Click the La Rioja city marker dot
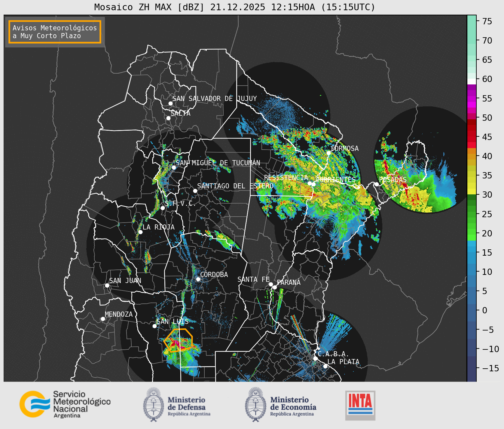Image resolution: width=504 pixels, height=429 pixels. click(x=140, y=232)
